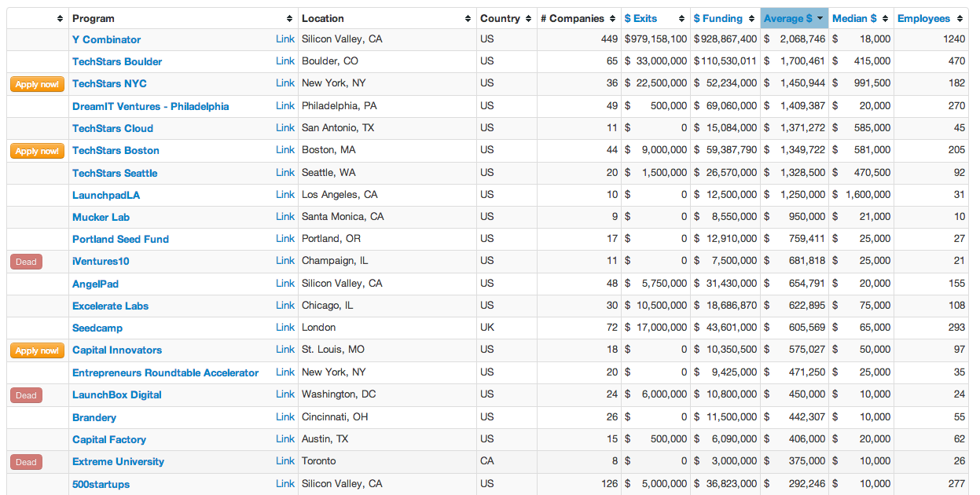Open the Brandery program
This screenshot has height=495, width=980.
point(94,417)
